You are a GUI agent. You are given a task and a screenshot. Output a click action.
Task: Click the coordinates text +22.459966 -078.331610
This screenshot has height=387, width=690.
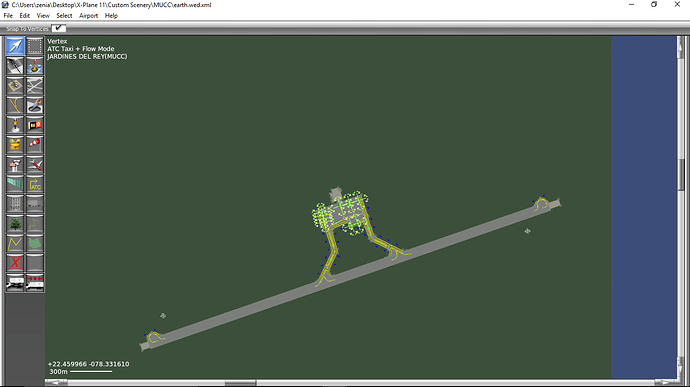tap(88, 364)
